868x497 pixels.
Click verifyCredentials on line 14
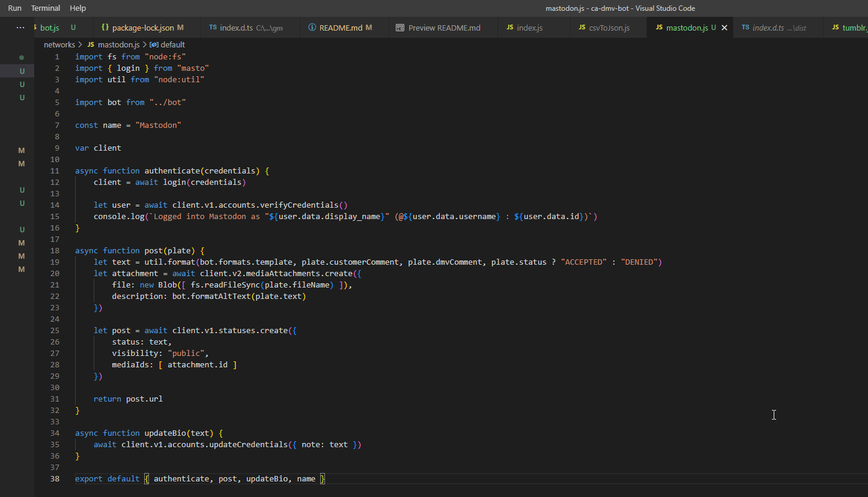point(299,205)
